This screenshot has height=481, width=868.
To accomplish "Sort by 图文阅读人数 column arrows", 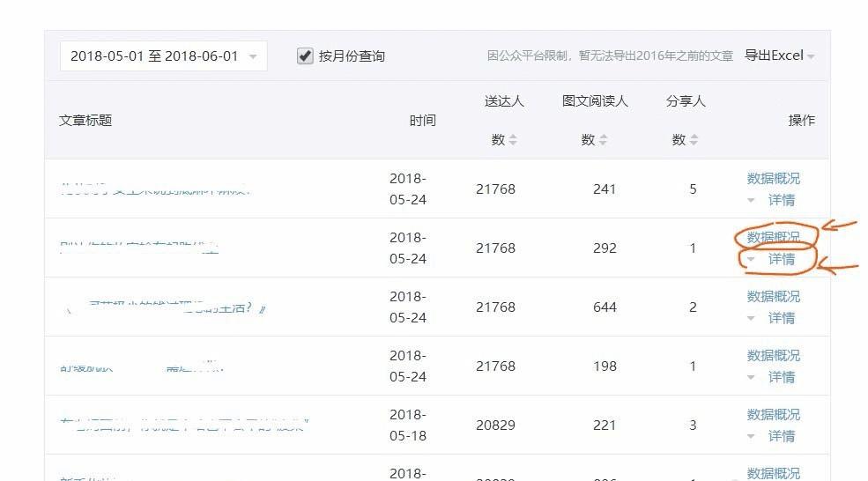I will pyautogui.click(x=604, y=140).
